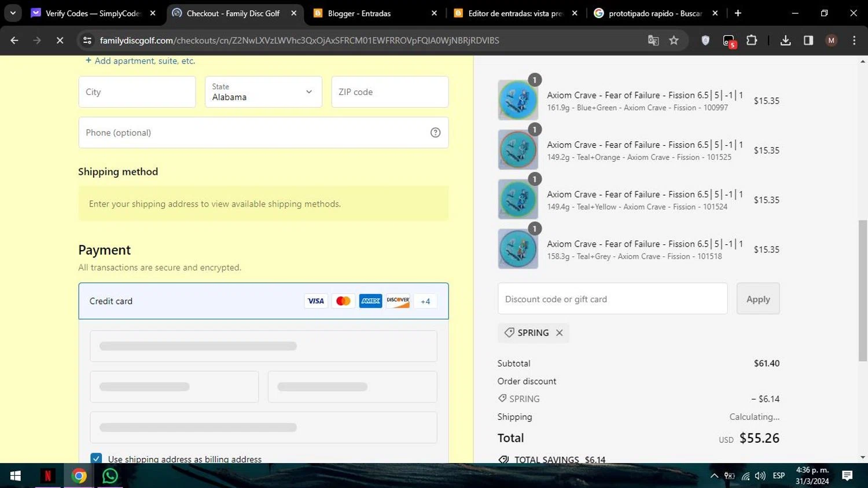
Task: Bookmark page with the star icon
Action: pos(674,41)
